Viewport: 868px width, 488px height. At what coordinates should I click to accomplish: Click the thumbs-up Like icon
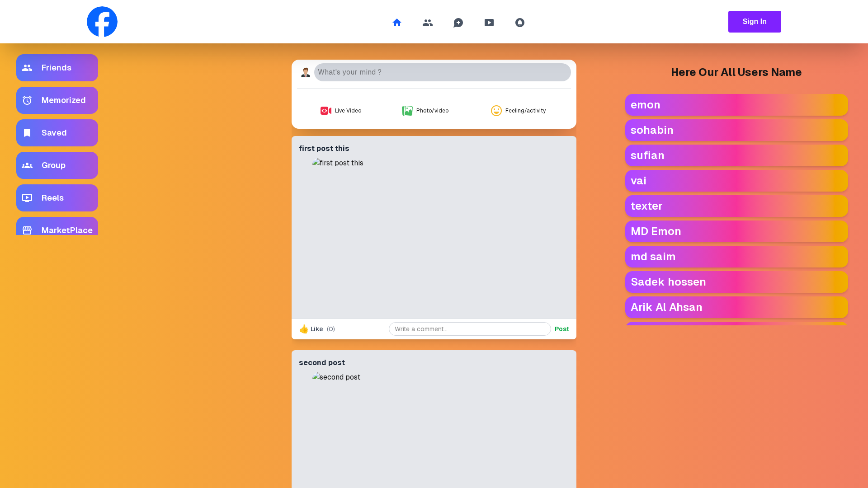(x=304, y=329)
